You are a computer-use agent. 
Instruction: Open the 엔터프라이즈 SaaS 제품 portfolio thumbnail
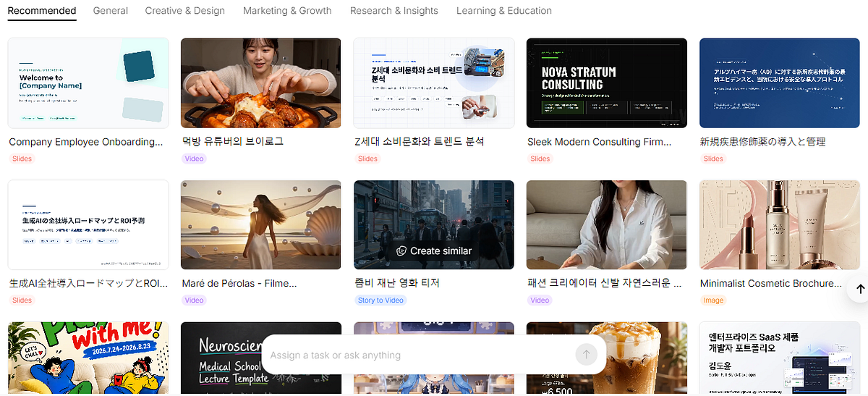coord(780,358)
